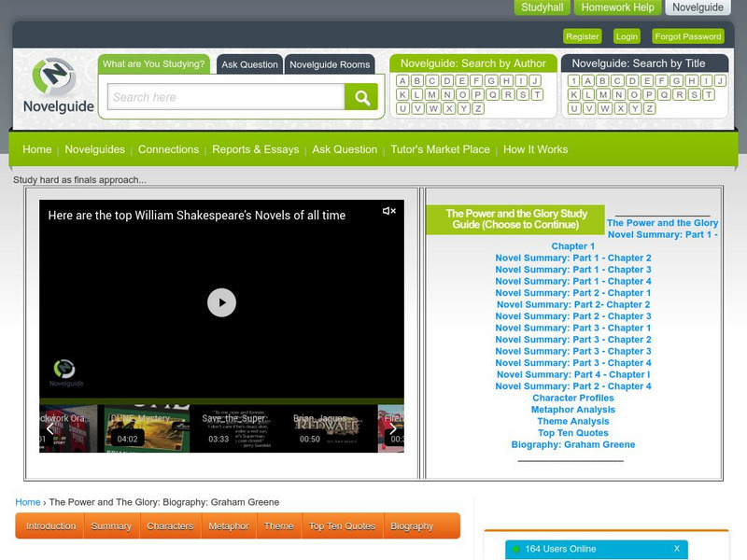Open title letter H

pyautogui.click(x=692, y=80)
